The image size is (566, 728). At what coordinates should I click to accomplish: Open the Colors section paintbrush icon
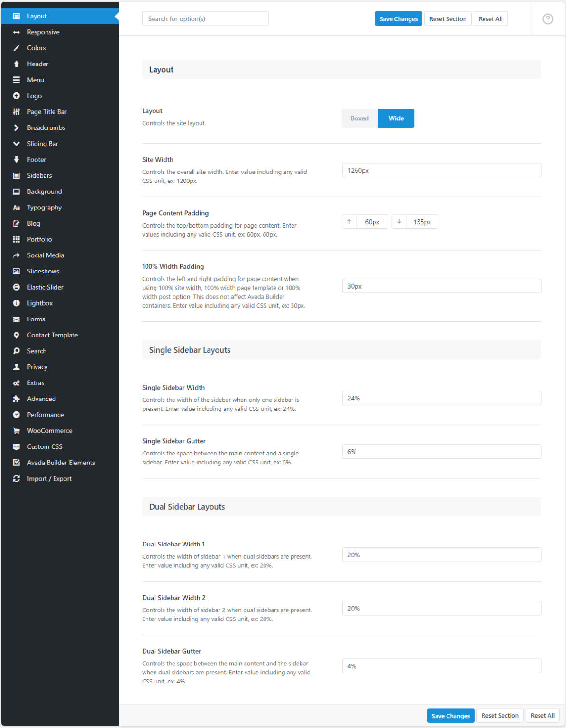(17, 48)
